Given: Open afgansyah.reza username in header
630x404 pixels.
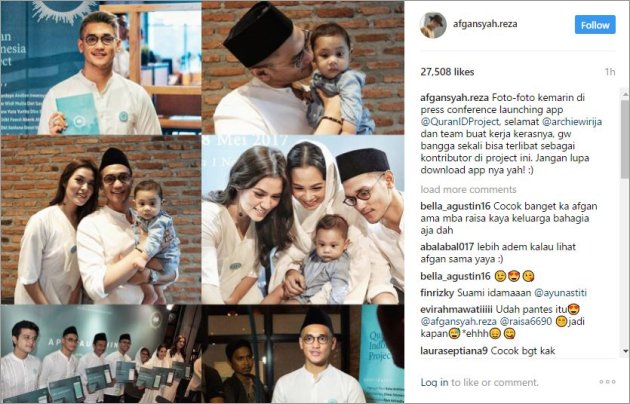Looking at the screenshot, I should pos(485,24).
